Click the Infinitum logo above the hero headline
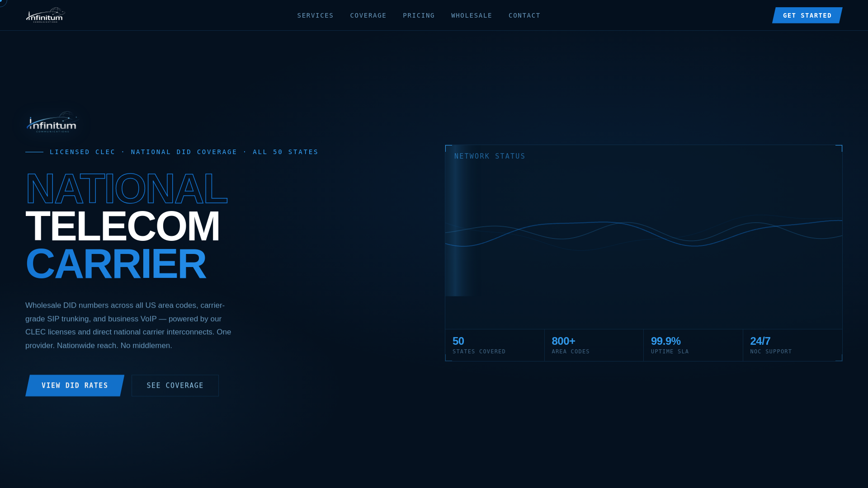 52,122
